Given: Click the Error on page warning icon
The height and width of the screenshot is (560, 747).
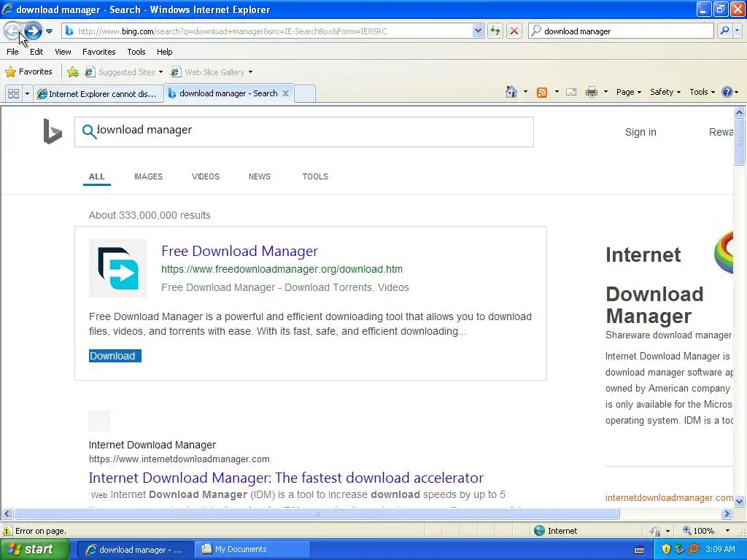Looking at the screenshot, I should [7, 531].
